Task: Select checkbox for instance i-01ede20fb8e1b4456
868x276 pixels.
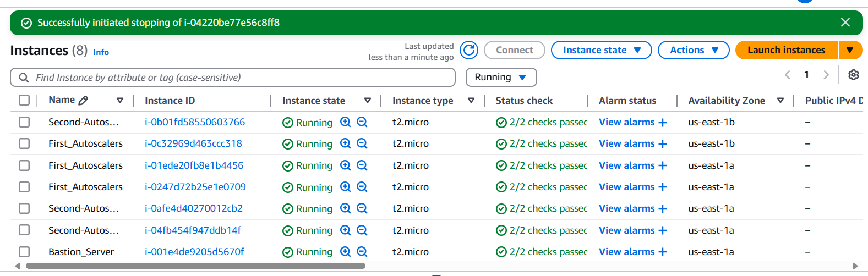Action: tap(24, 165)
